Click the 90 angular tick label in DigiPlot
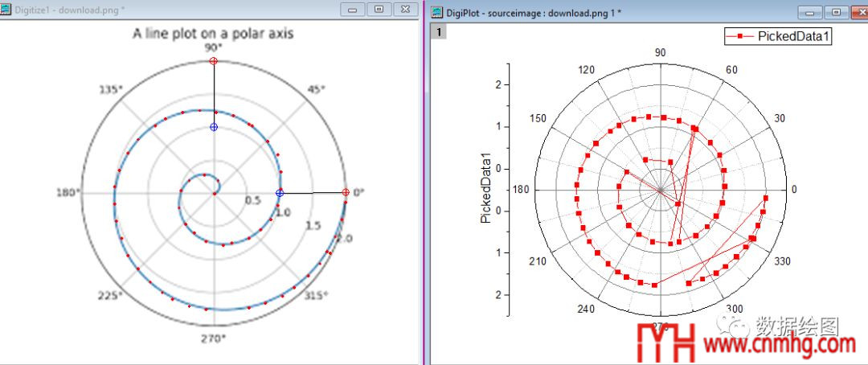This screenshot has height=365, width=868. click(x=660, y=53)
